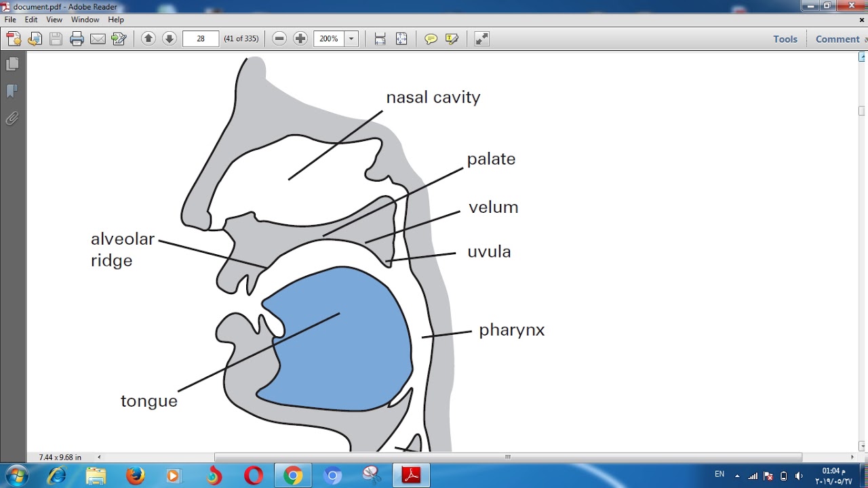
Task: Click the page number field showing 28
Action: click(x=201, y=39)
